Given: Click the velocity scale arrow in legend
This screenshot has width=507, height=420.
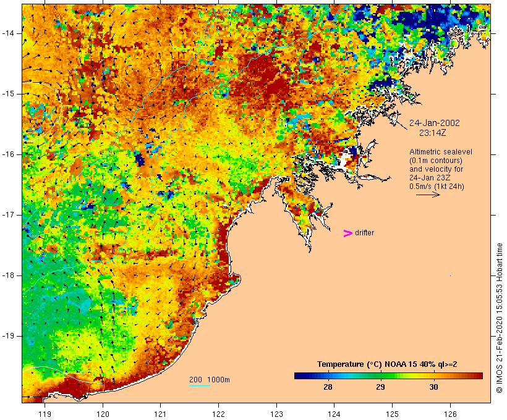Looking at the screenshot, I should (428, 195).
